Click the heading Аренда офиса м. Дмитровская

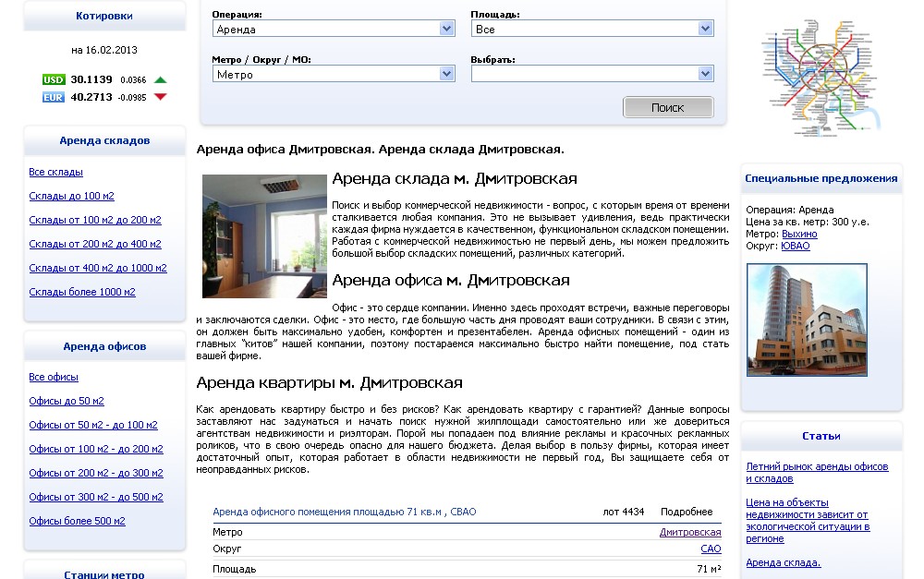pyautogui.click(x=451, y=281)
